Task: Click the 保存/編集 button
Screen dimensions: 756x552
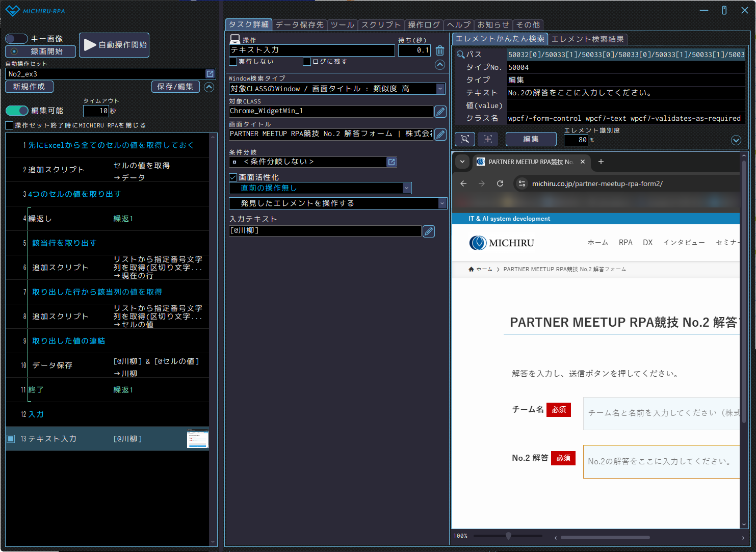Action: coord(175,87)
